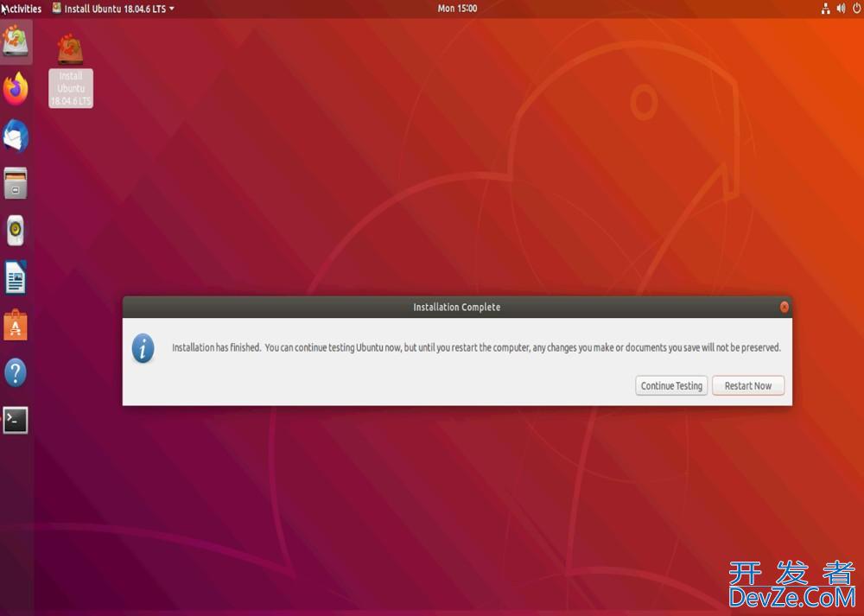The height and width of the screenshot is (616, 864).
Task: Open the clock showing Mon 15:00
Action: pos(457,9)
